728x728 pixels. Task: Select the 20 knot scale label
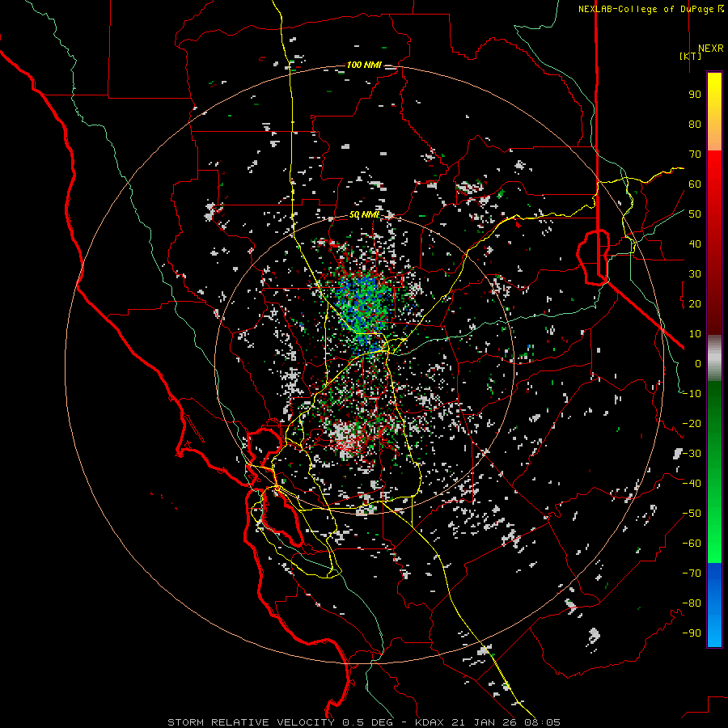click(695, 303)
